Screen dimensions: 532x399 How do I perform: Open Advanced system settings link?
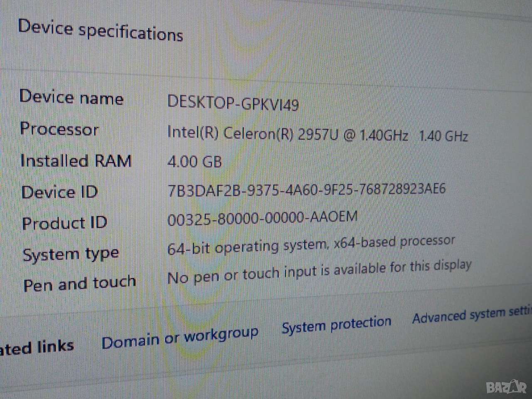[472, 315]
